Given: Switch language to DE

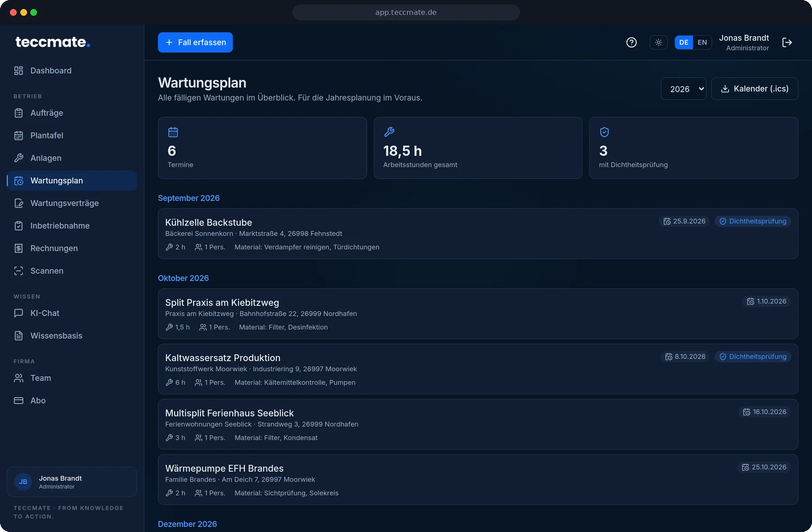Looking at the screenshot, I should pyautogui.click(x=684, y=42).
